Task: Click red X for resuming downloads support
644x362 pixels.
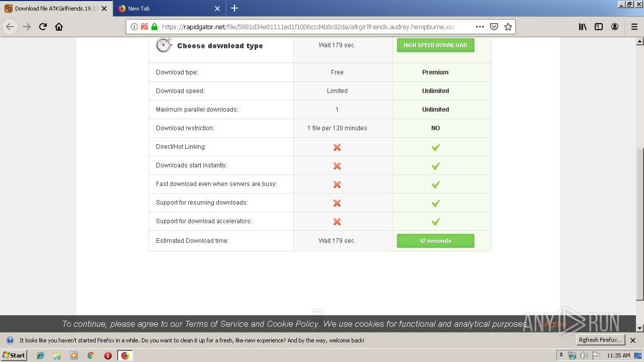Action: (337, 203)
